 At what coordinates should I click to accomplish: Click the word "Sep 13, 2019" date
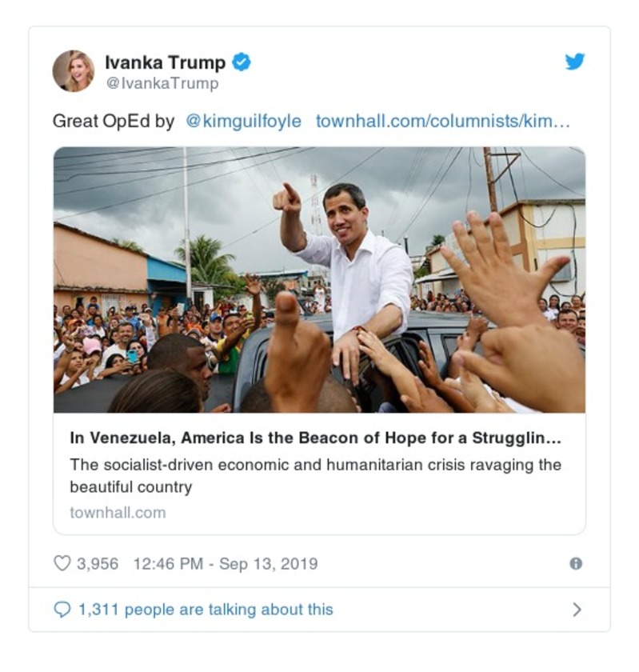coord(268,563)
